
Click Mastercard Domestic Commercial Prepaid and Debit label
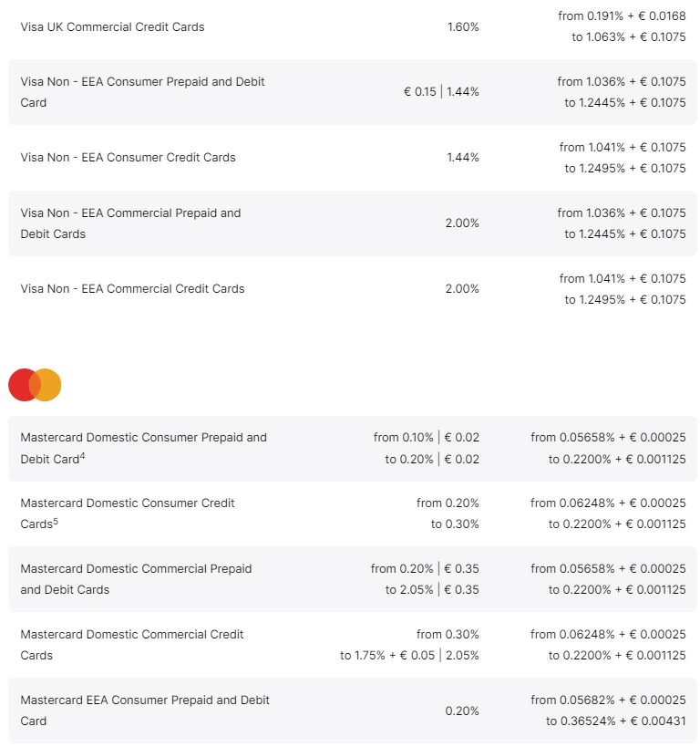(136, 579)
